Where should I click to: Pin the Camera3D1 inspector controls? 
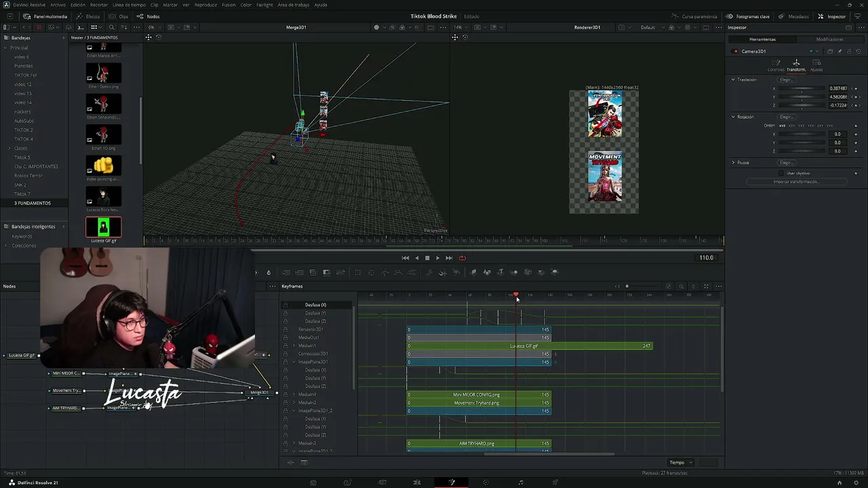click(x=840, y=52)
